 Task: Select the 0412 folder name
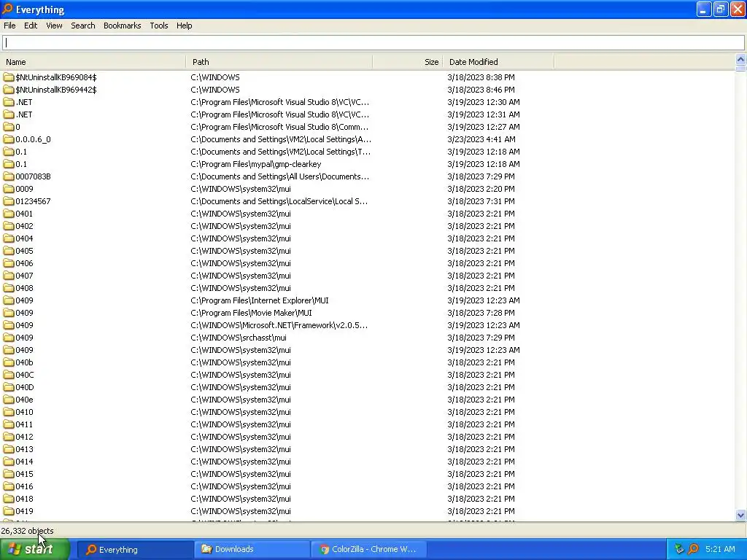(x=24, y=437)
